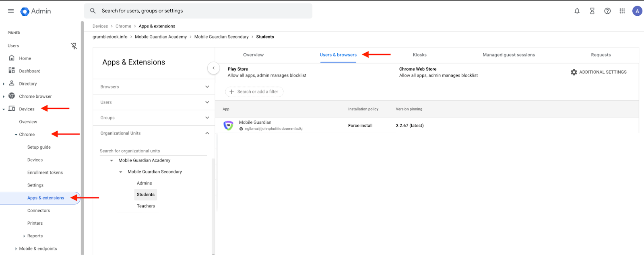Select the Users & browsers tab
This screenshot has width=644, height=255.
338,55
